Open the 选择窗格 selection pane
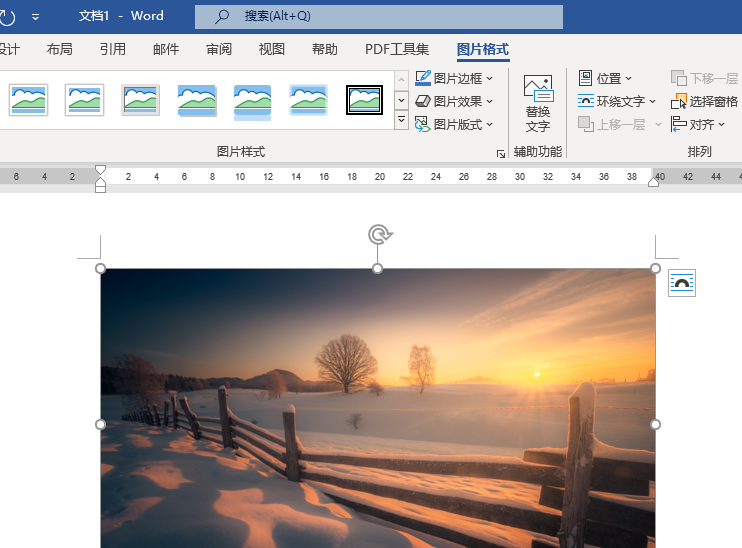The width and height of the screenshot is (742, 548). click(x=705, y=101)
